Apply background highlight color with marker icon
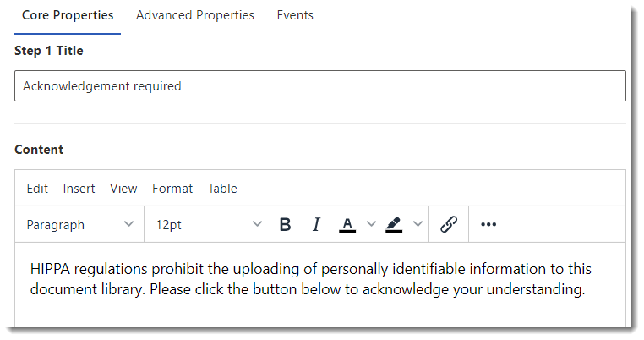Screen dimensions: 644x340 394,225
